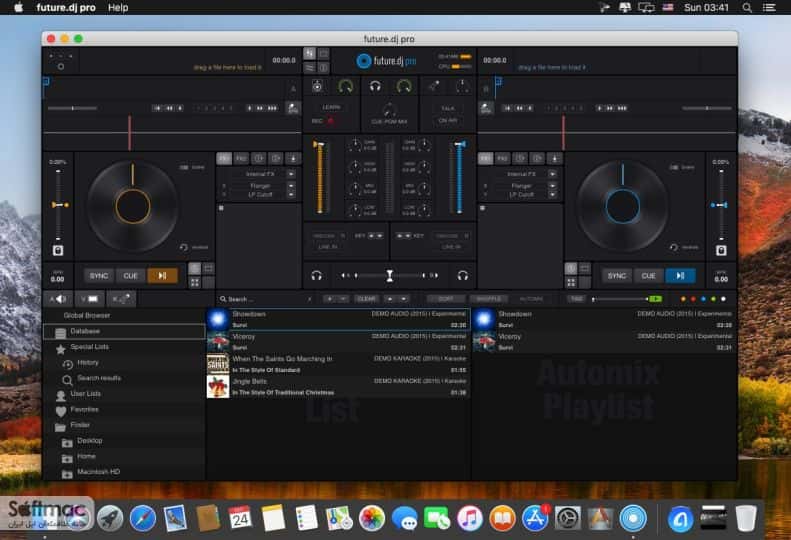Switch browser to karaoke mode icon

coord(122,299)
